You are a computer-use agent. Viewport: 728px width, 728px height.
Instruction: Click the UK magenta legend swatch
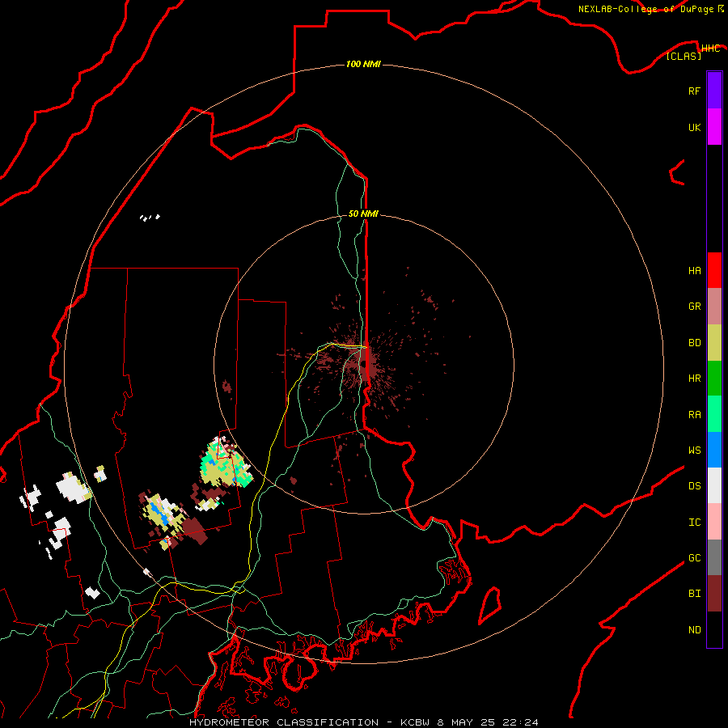click(x=714, y=127)
